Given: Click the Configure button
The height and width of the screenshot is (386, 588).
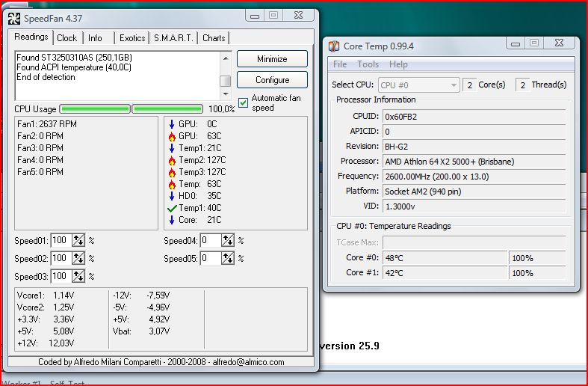Looking at the screenshot, I should 272,80.
